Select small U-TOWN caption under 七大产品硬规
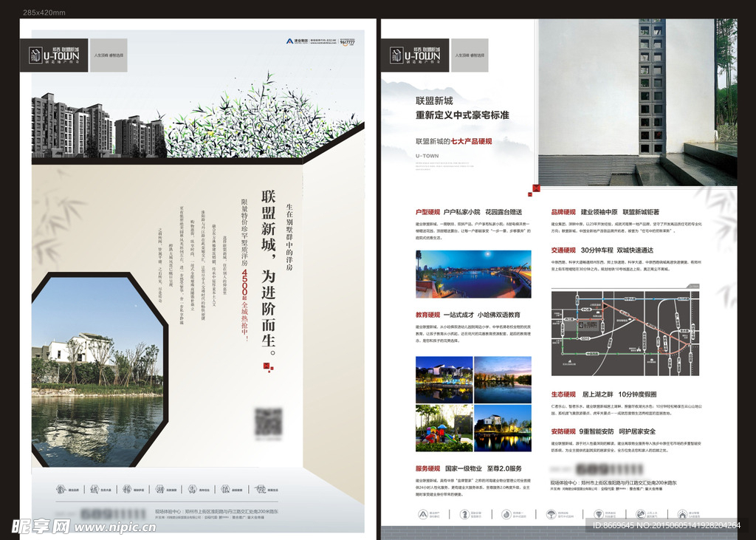The image size is (756, 540). point(427,156)
